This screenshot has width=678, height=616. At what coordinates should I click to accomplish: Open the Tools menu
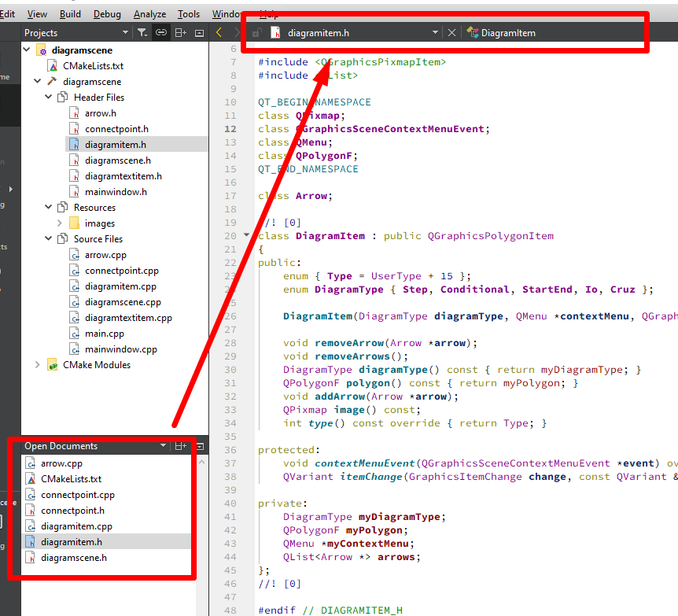click(189, 14)
